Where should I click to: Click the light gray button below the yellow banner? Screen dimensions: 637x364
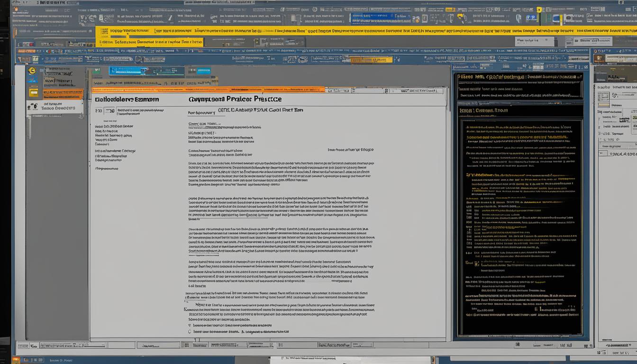pyautogui.click(x=534, y=41)
